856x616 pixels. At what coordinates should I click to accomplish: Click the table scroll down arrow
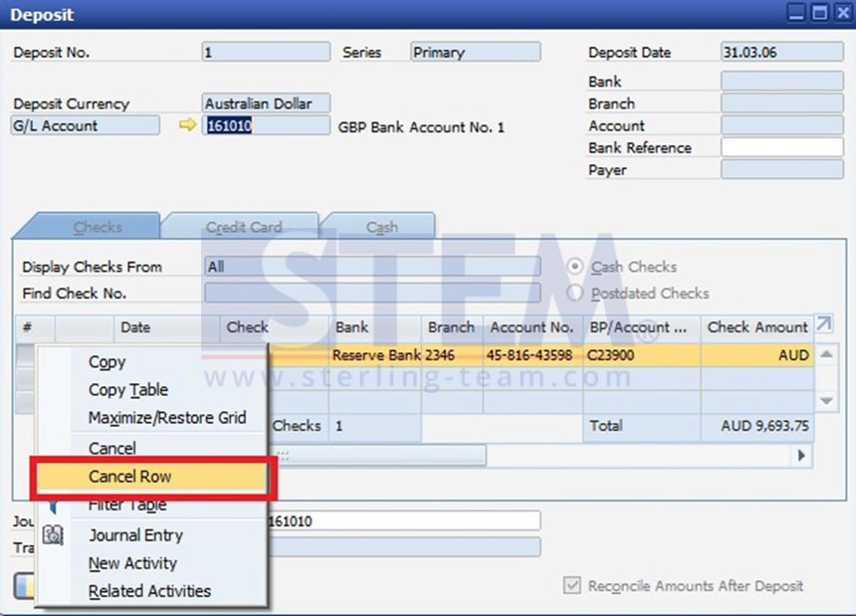[x=826, y=401]
